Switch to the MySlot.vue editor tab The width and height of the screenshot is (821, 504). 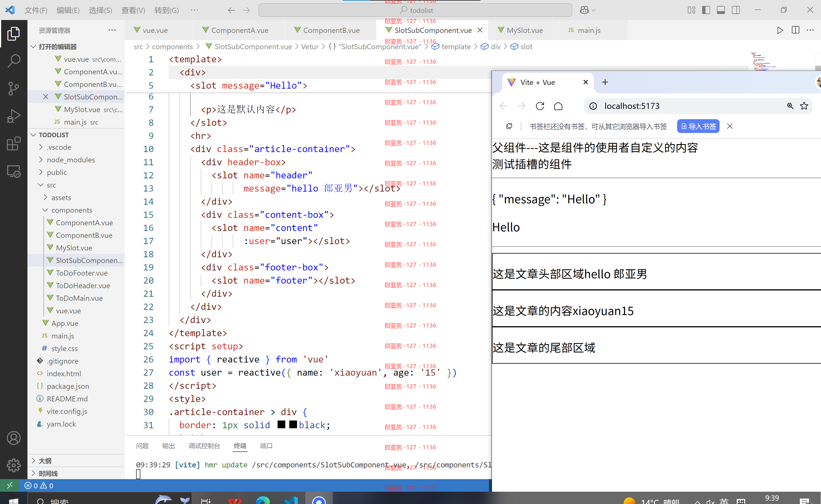click(524, 30)
